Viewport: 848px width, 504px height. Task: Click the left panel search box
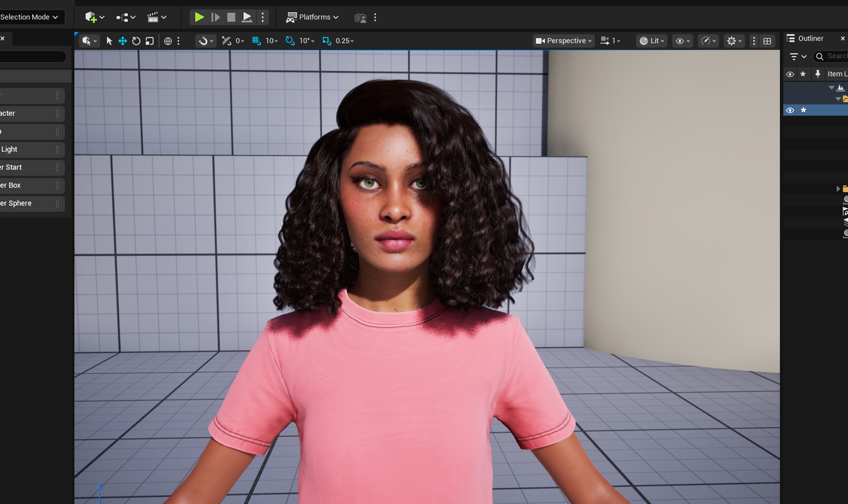33,56
